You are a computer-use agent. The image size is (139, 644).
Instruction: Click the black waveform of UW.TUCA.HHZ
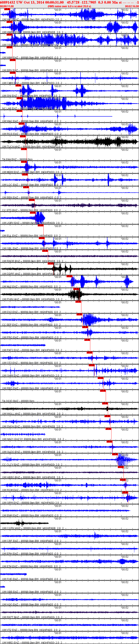tap(69, 142)
